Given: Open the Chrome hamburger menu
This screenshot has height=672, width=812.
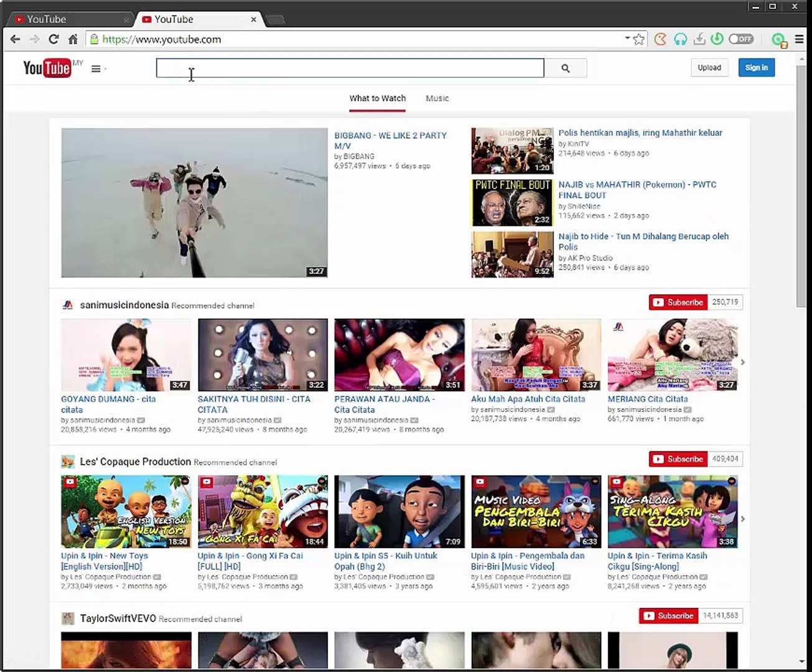Looking at the screenshot, I should (800, 39).
